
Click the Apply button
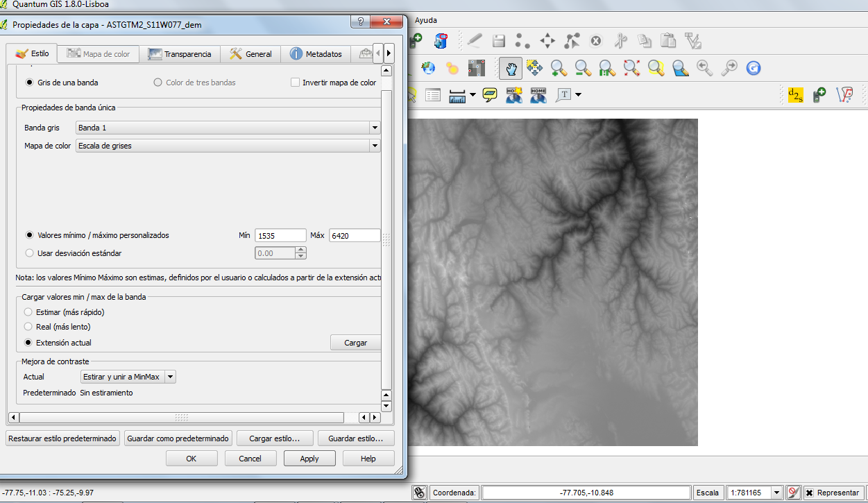tap(309, 459)
